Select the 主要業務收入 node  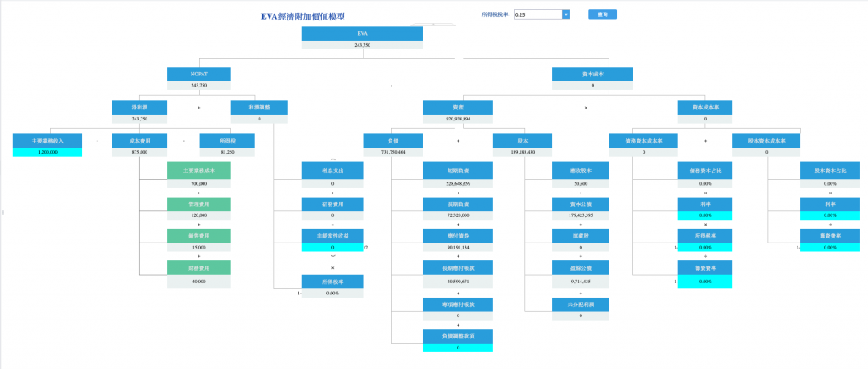point(47,141)
